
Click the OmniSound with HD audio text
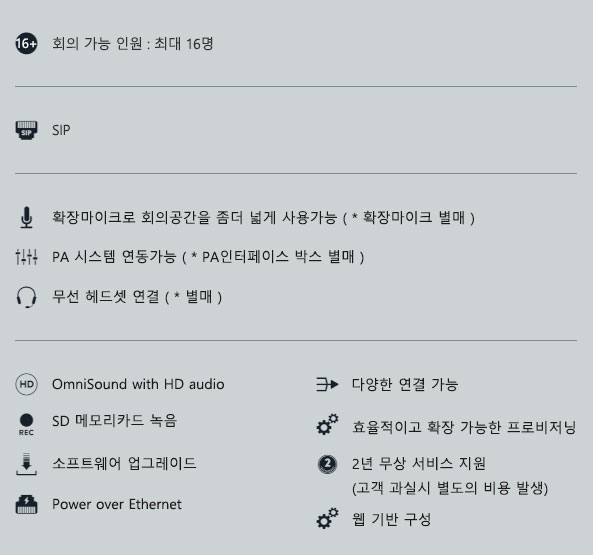[138, 384]
